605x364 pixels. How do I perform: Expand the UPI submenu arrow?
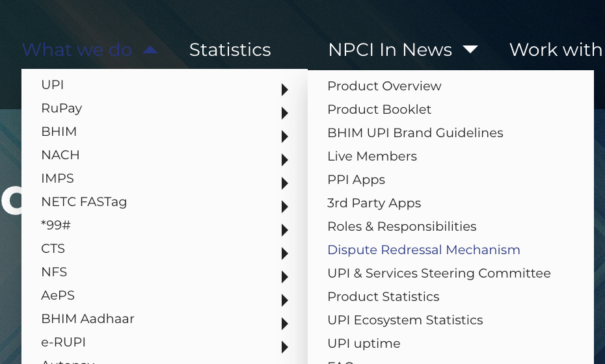coord(284,90)
